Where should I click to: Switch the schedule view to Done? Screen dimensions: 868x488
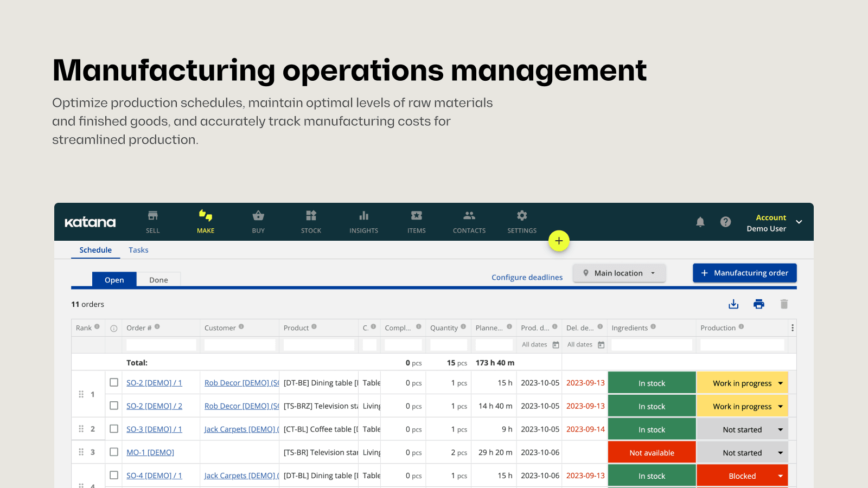tap(158, 279)
